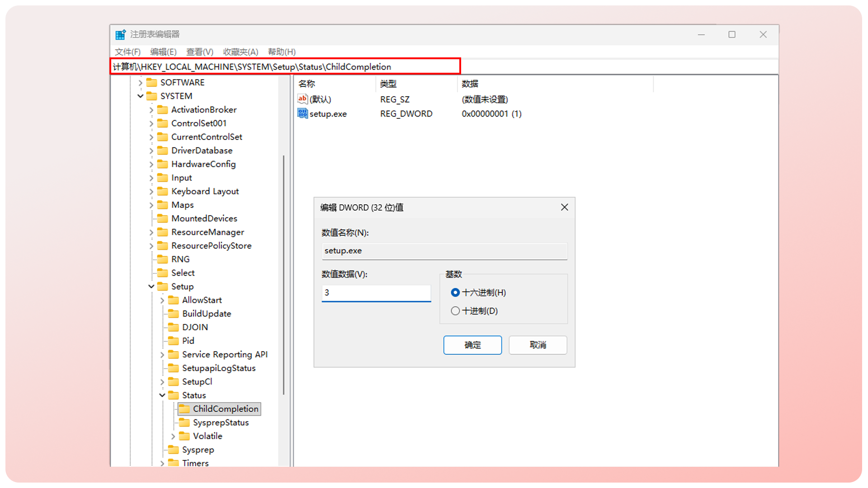
Task: Open the 文件(F) menu
Action: pos(127,52)
